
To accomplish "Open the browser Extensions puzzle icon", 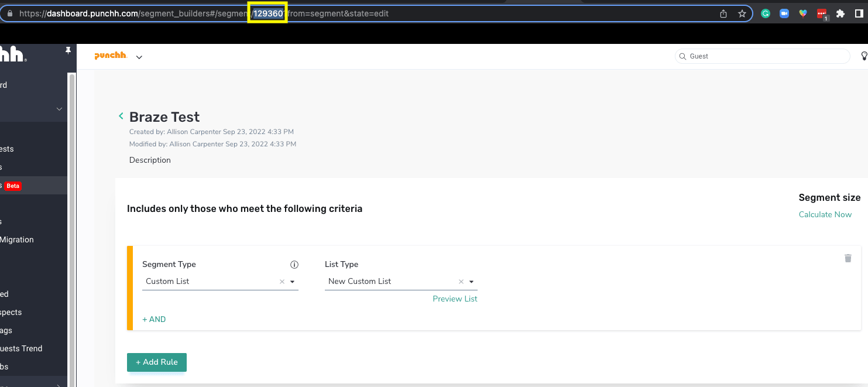I will [840, 13].
